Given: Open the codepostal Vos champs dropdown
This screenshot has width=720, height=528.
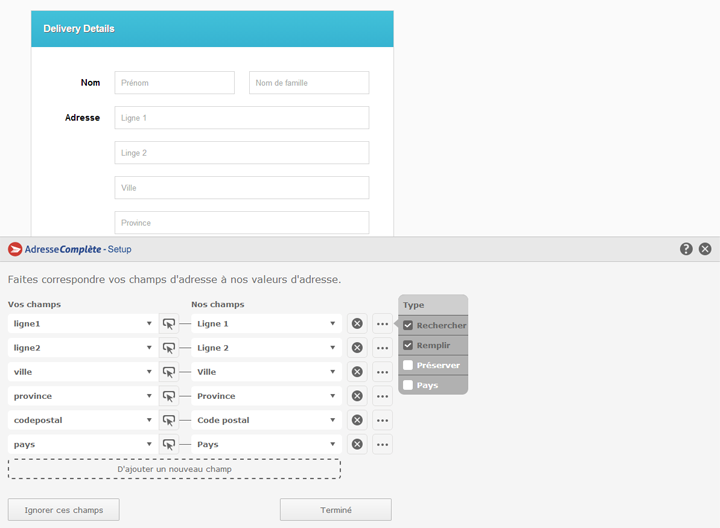Looking at the screenshot, I should 83,420.
